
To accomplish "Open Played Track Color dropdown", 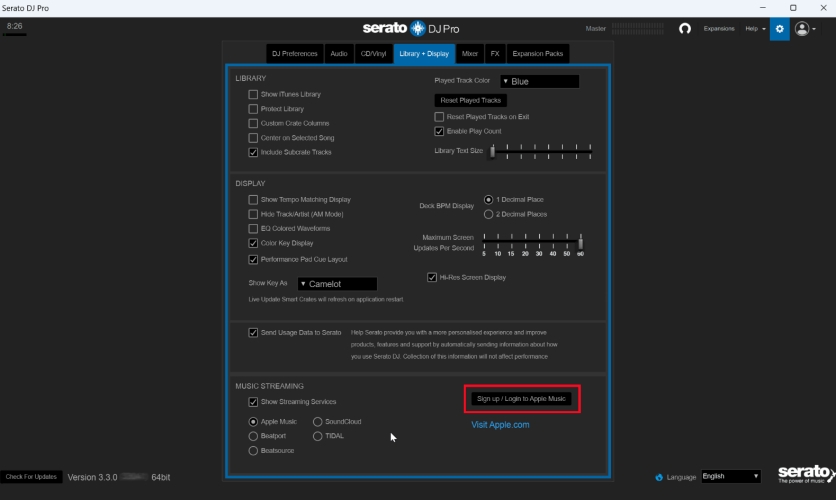I will 539,82.
